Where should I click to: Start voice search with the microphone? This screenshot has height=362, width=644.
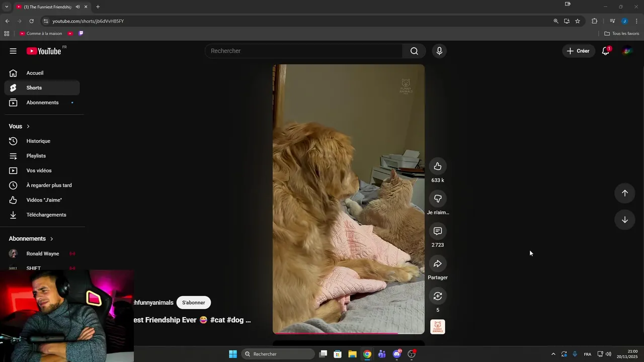click(x=439, y=51)
